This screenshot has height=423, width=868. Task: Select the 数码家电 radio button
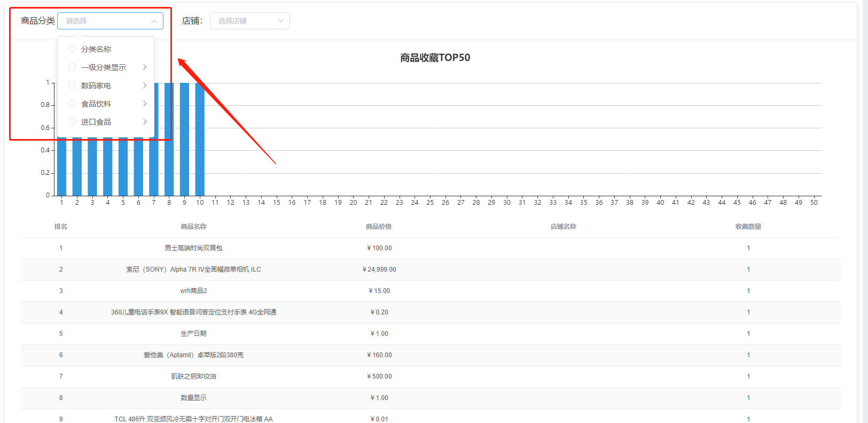(x=72, y=85)
